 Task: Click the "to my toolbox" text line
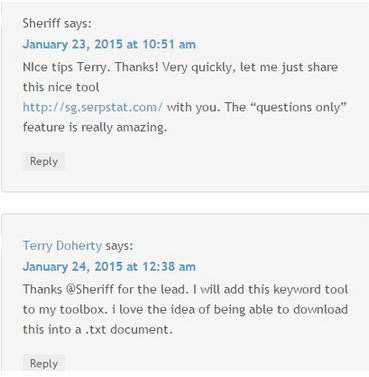[65, 309]
